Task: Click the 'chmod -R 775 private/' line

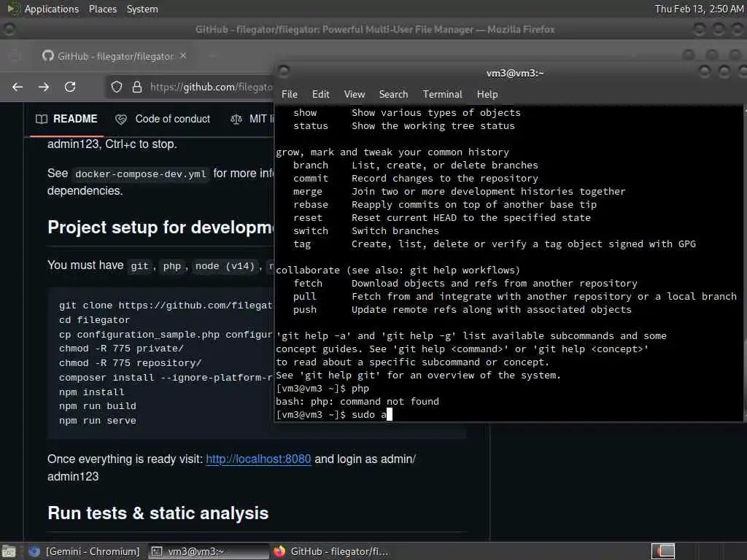Action: point(122,349)
